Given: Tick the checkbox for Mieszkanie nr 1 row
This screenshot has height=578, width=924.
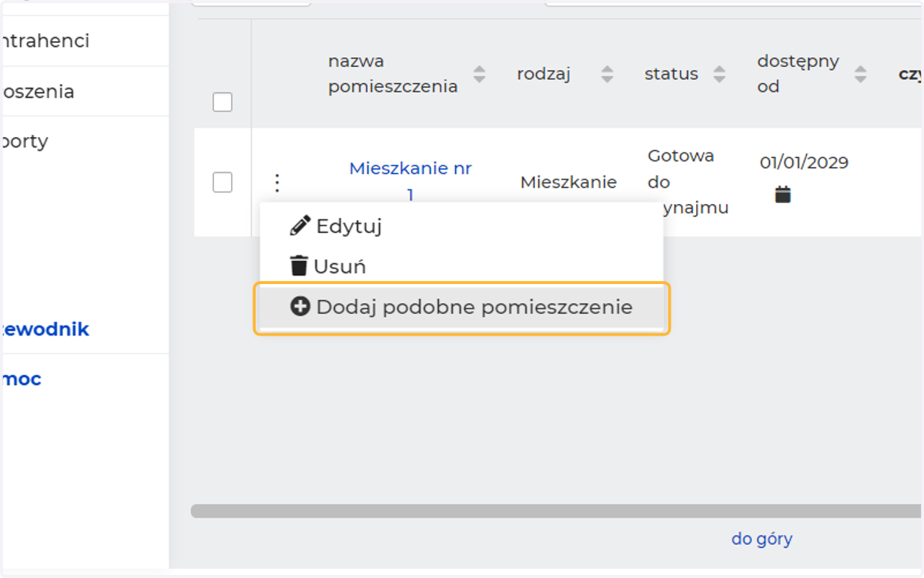Looking at the screenshot, I should click(x=223, y=182).
